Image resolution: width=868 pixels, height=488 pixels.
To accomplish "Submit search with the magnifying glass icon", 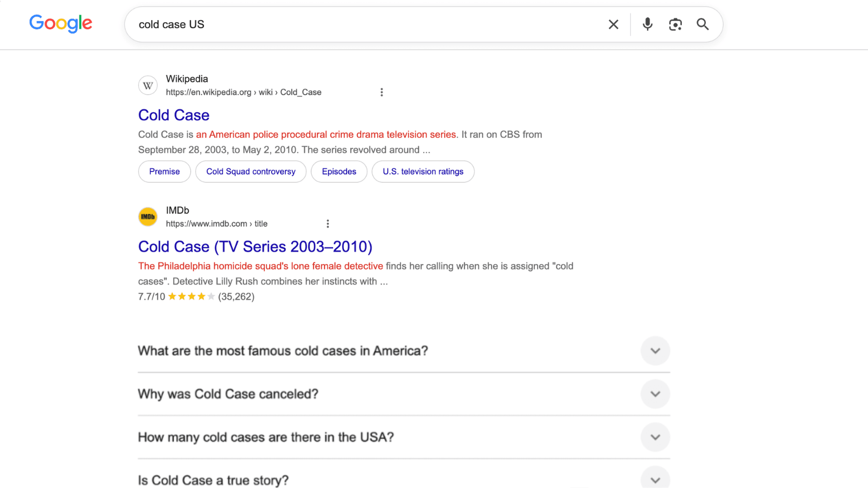I will coord(703,24).
